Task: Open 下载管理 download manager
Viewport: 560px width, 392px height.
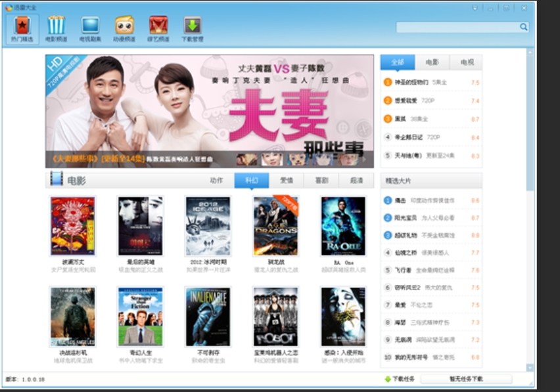Action: coord(192,29)
